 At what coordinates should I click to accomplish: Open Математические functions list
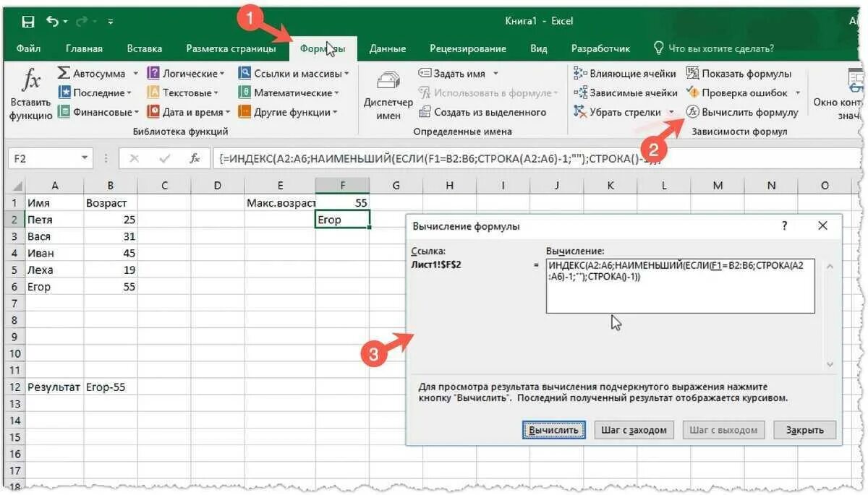[289, 92]
